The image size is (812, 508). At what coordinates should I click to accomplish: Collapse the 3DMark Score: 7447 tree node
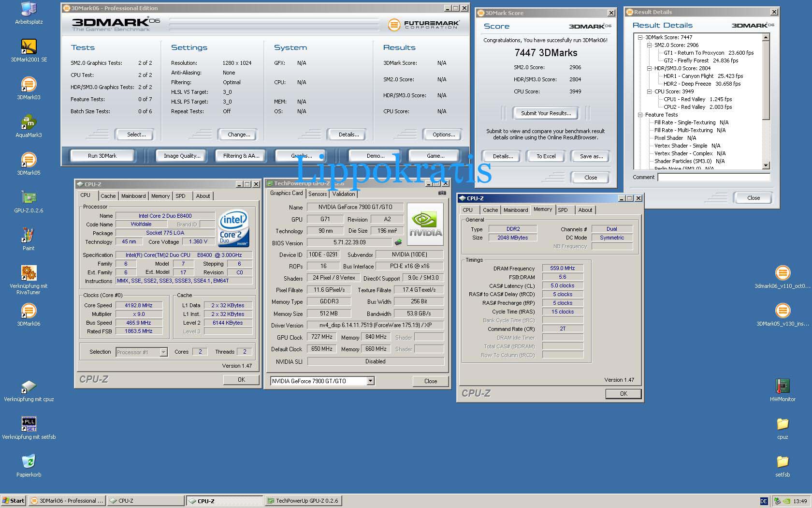pyautogui.click(x=640, y=37)
